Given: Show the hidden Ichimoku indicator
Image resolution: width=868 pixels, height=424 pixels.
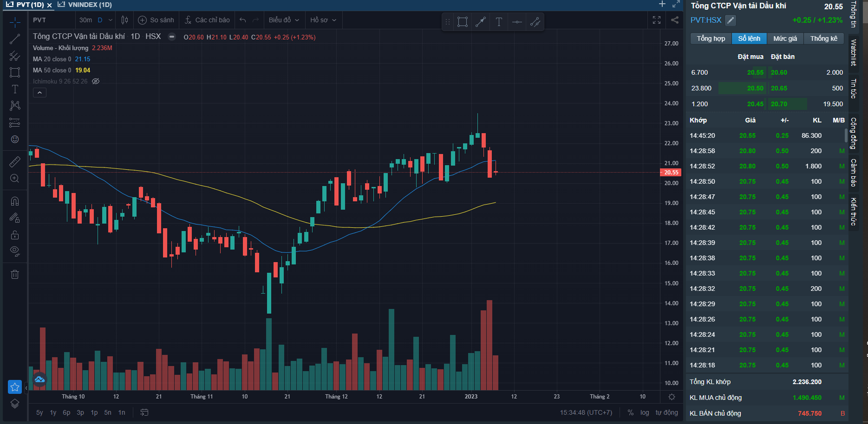Looking at the screenshot, I should (x=96, y=81).
